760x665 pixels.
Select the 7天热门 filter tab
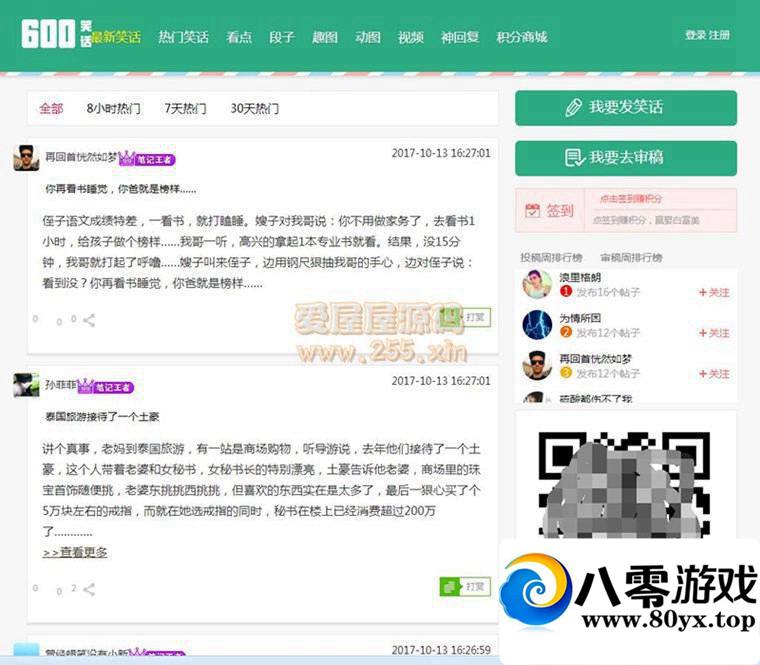(185, 108)
